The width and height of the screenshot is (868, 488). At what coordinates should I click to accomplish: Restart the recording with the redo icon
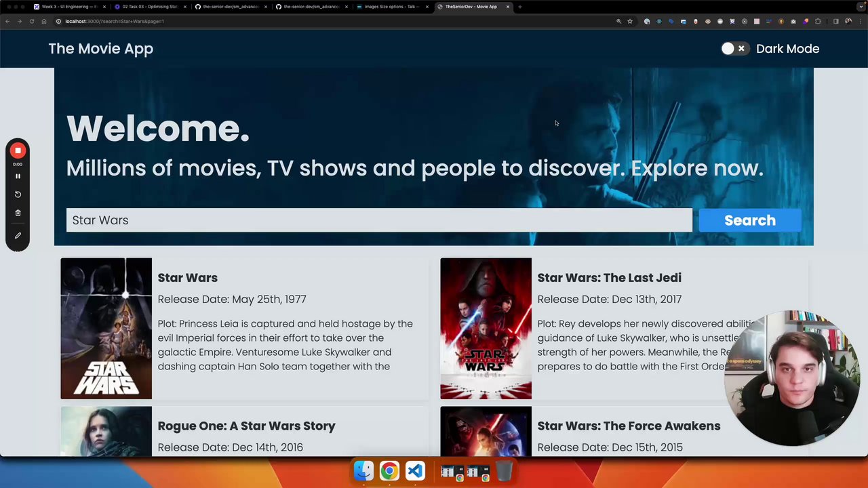pyautogui.click(x=18, y=195)
